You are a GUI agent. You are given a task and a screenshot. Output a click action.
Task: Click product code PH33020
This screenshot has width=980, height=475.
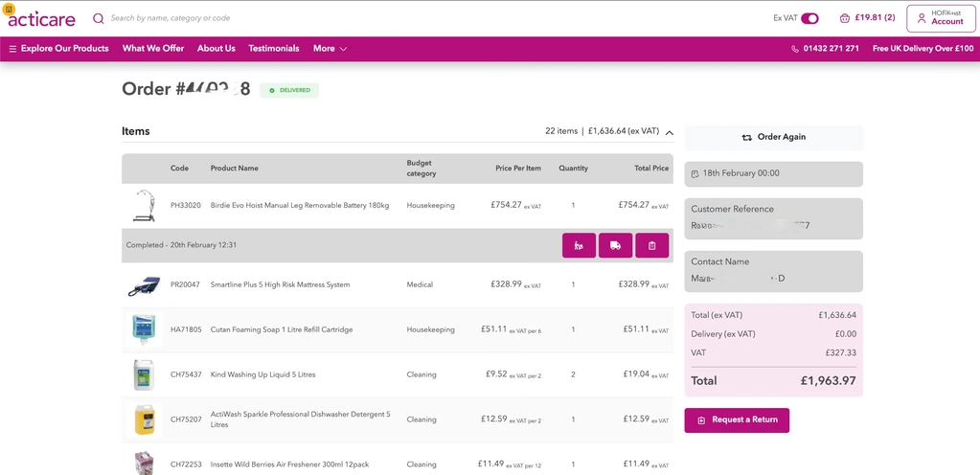coord(186,206)
